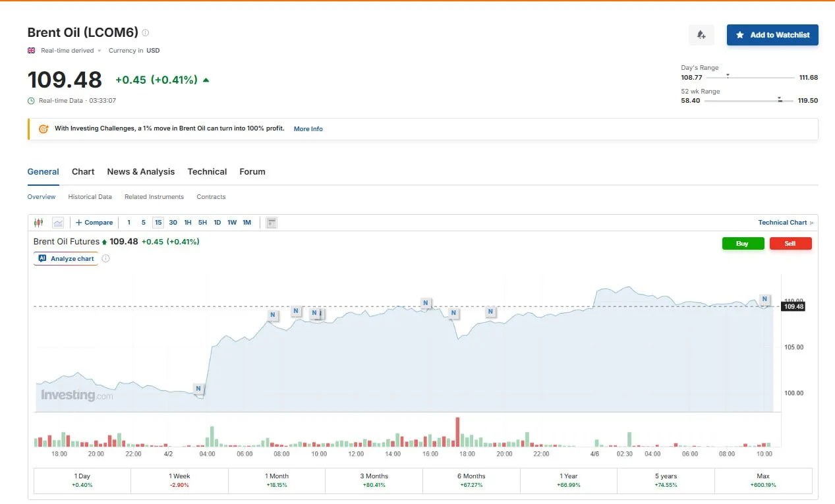Click the news marker near 16:00
The height and width of the screenshot is (504, 835).
(426, 303)
